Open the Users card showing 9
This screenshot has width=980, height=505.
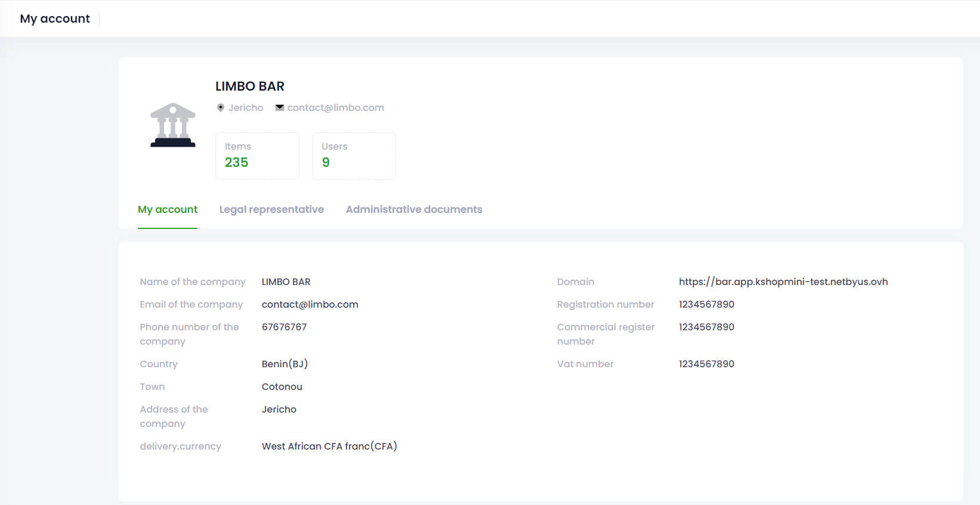coord(354,156)
